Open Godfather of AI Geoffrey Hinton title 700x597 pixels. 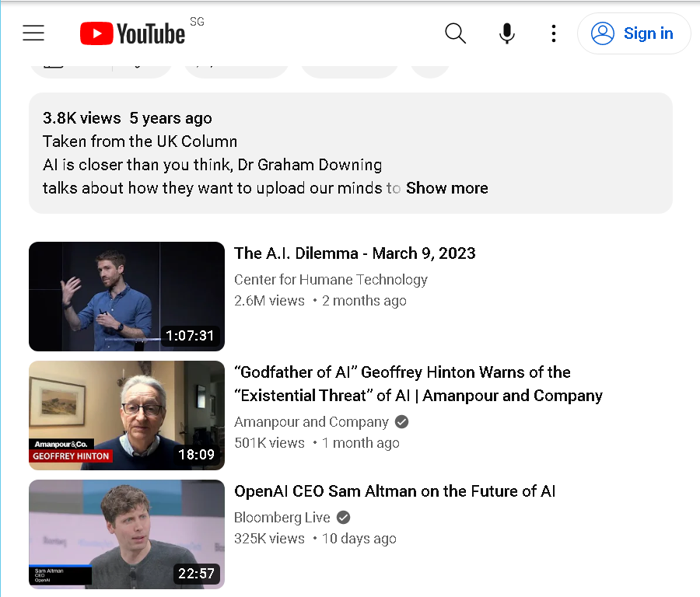(x=418, y=384)
